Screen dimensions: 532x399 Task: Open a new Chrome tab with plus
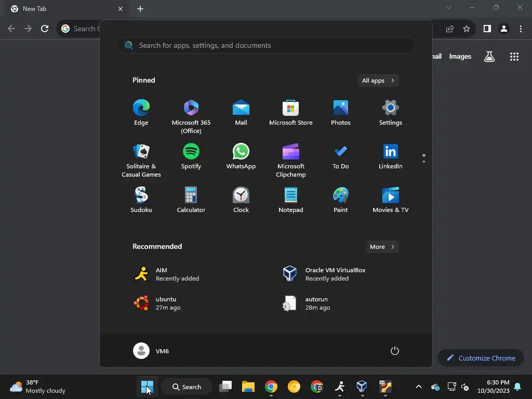pos(140,9)
